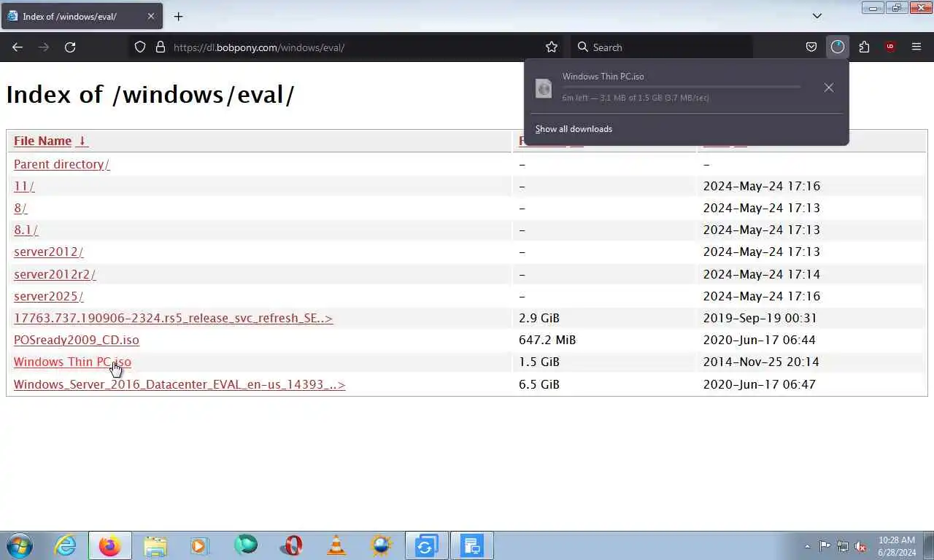Image resolution: width=934 pixels, height=560 pixels.
Task: Open Save to Pocket icon
Action: tap(811, 47)
